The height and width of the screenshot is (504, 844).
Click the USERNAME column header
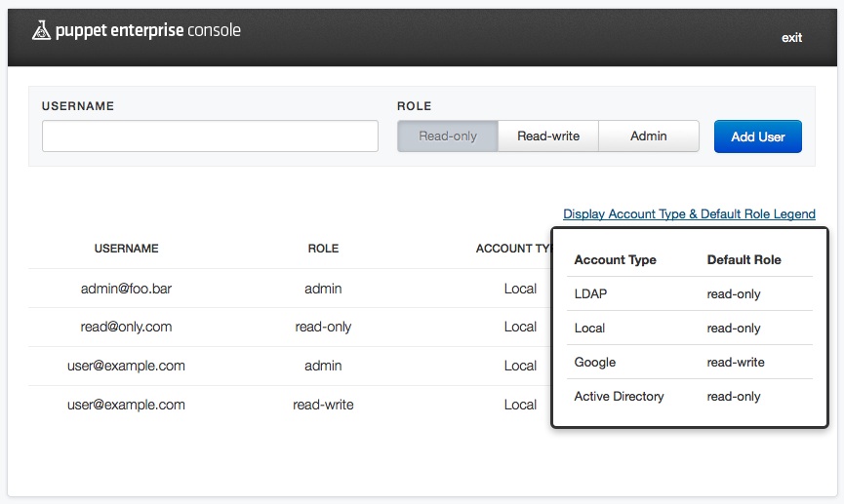126,249
